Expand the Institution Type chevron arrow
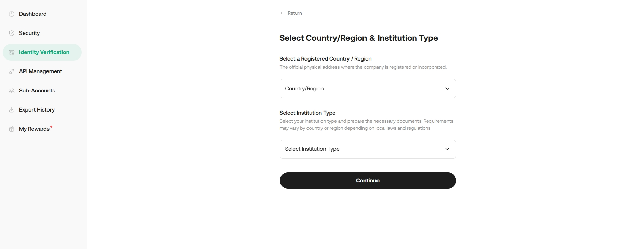This screenshot has width=644, height=249. pos(447,149)
